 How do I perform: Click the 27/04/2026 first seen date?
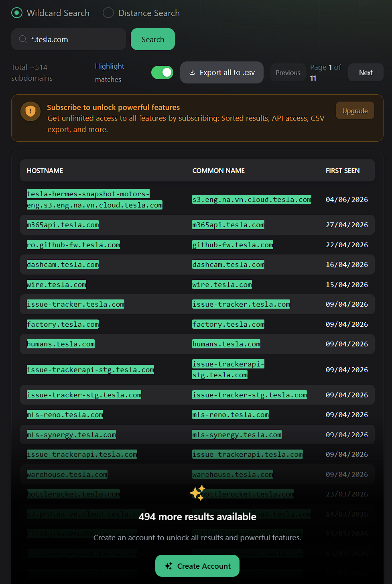[x=347, y=225]
